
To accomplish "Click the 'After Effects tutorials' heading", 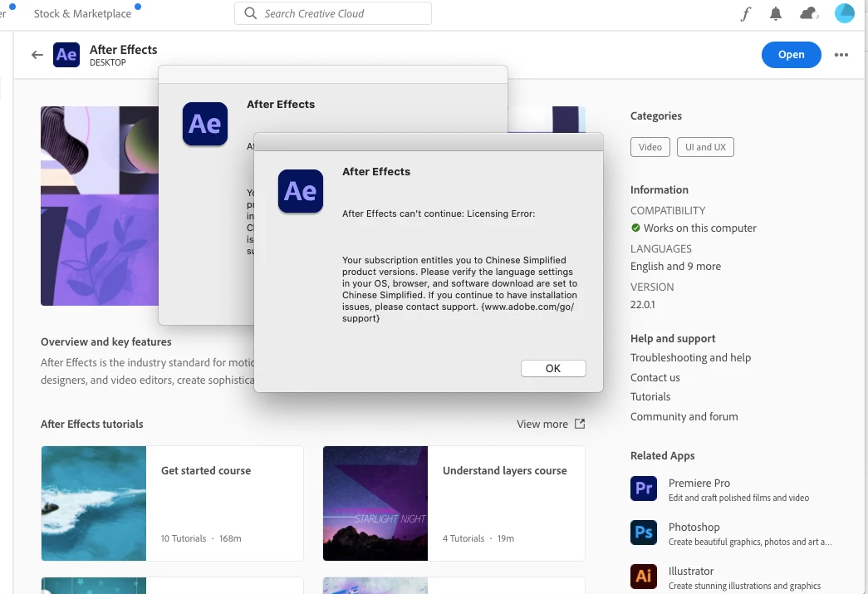I will coord(92,424).
